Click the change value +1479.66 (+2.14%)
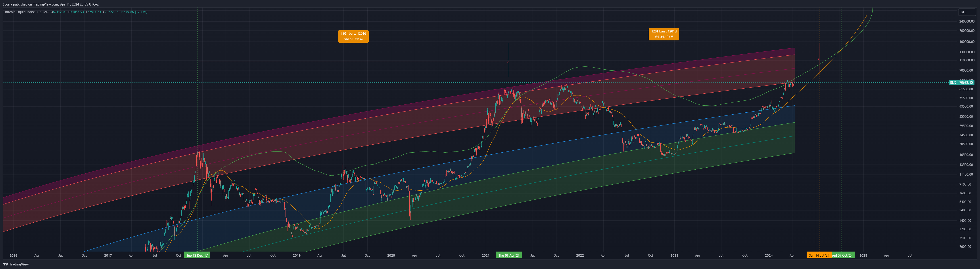 click(x=134, y=12)
